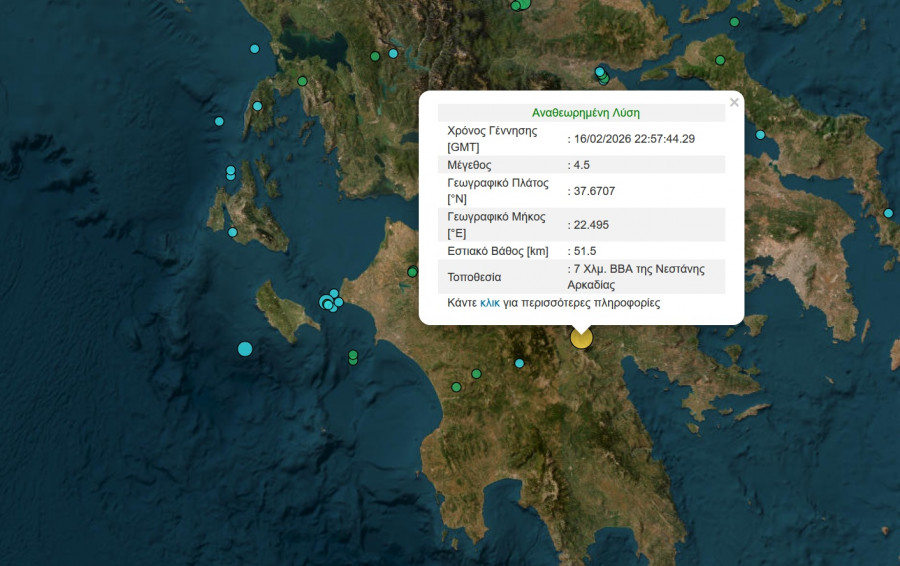Click the 'Αναθεωρημένη Λύση' popup heading
This screenshot has height=566, width=900.
click(585, 113)
